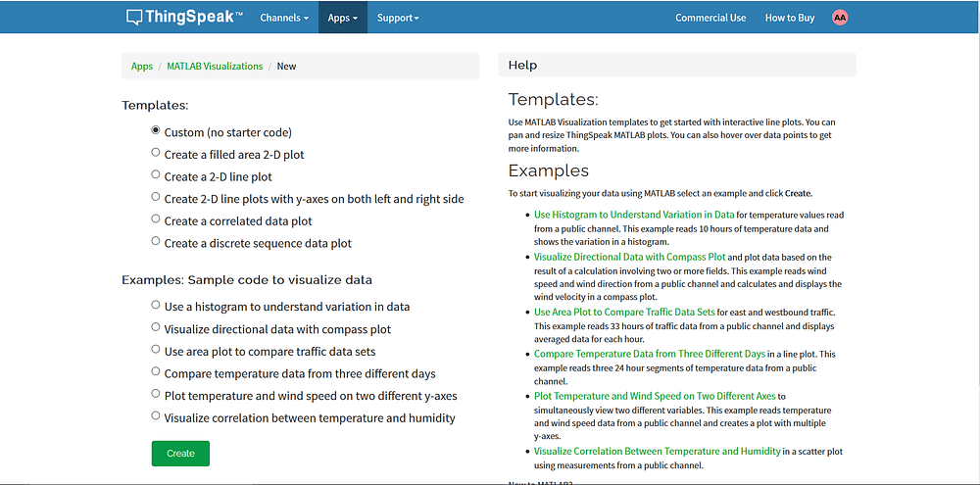The image size is (980, 485).
Task: Open Visualize Directional Data with Compass Plot link
Action: coord(629,257)
